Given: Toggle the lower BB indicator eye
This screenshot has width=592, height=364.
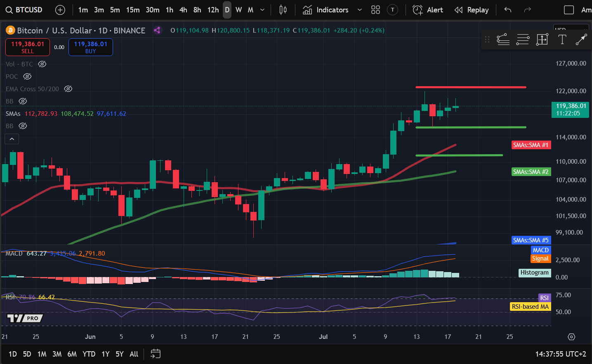Looking at the screenshot, I should (23, 126).
